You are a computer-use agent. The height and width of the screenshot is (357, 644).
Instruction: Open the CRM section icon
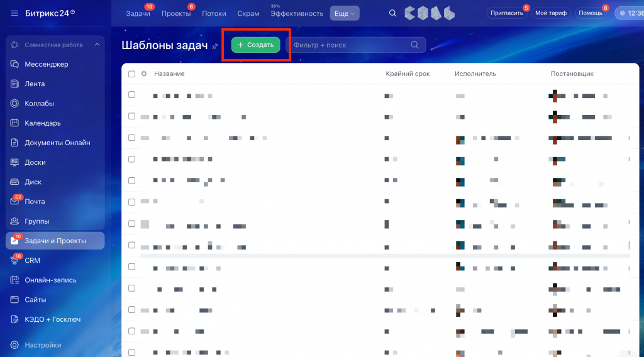pos(14,260)
